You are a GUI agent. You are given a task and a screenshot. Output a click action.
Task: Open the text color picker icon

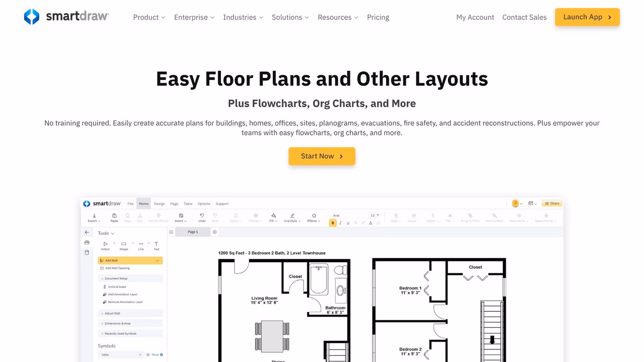tap(371, 223)
